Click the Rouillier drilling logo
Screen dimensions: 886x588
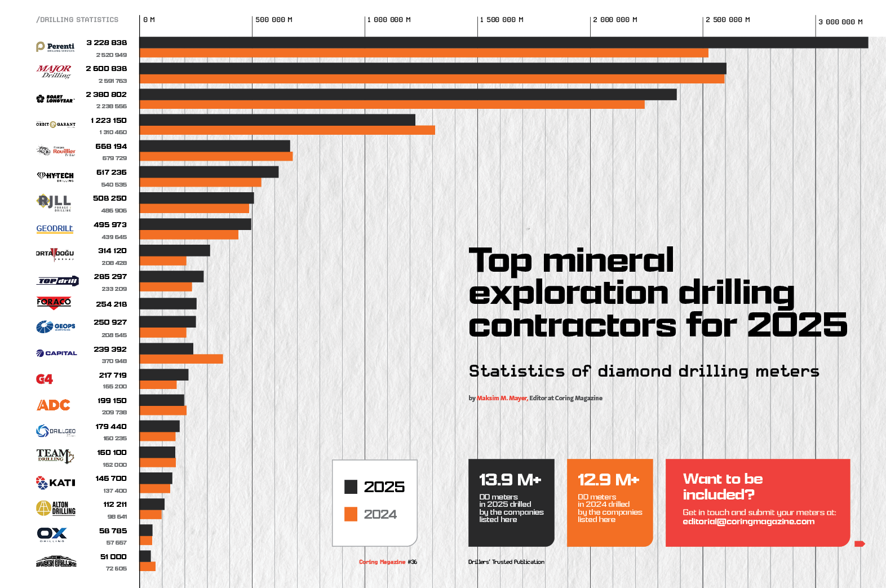(x=56, y=151)
